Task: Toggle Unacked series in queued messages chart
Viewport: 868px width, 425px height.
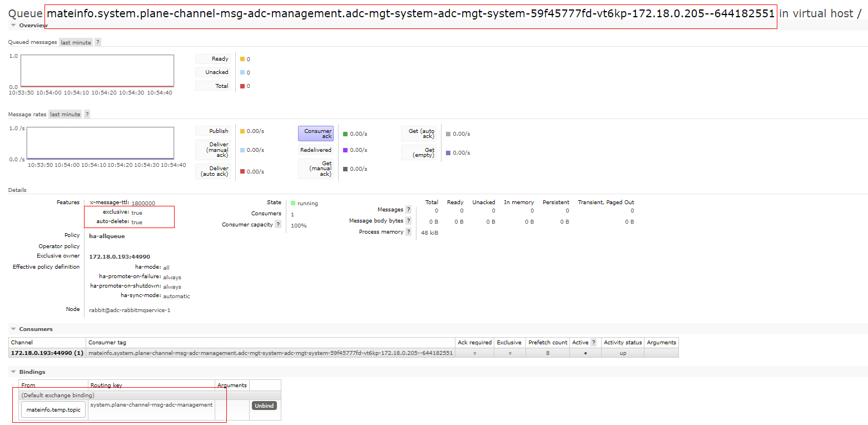Action: 213,72
